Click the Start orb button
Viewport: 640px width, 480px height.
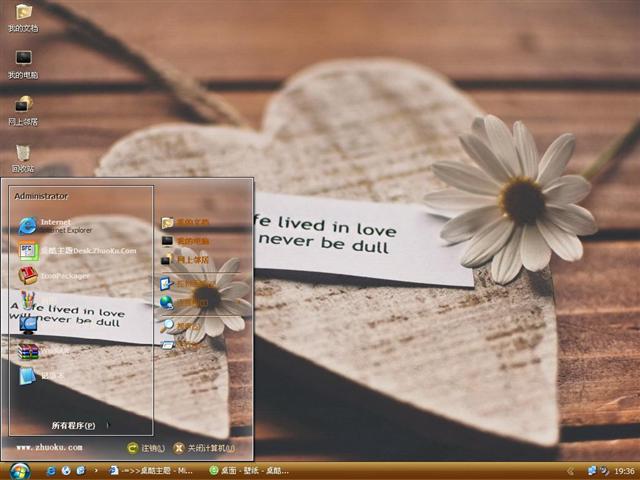point(20,471)
